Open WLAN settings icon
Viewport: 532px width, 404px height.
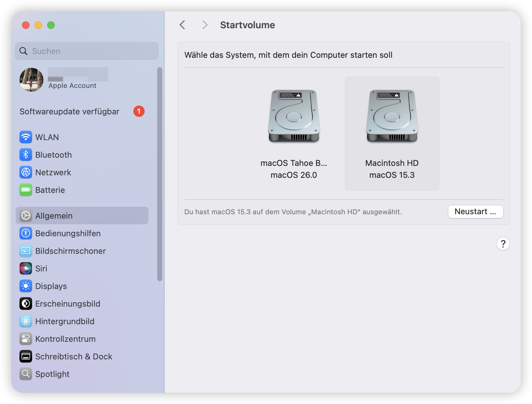(x=26, y=137)
